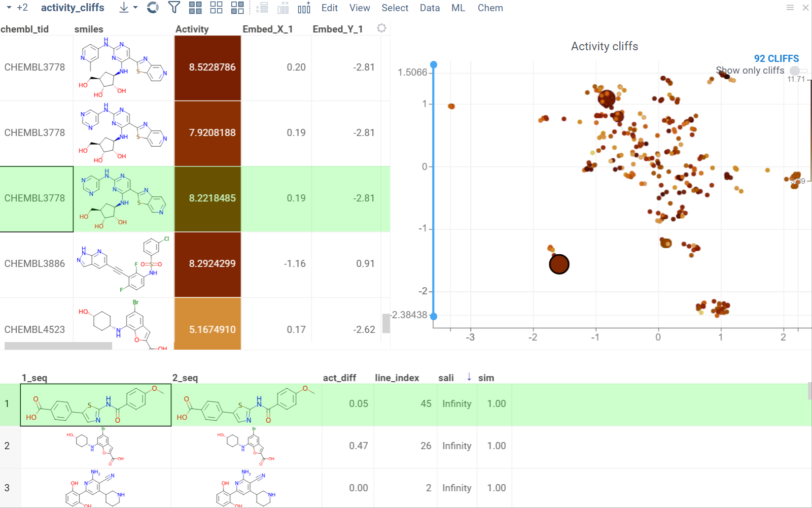Open the filter funnel tool
The width and height of the screenshot is (812, 508).
[174, 8]
